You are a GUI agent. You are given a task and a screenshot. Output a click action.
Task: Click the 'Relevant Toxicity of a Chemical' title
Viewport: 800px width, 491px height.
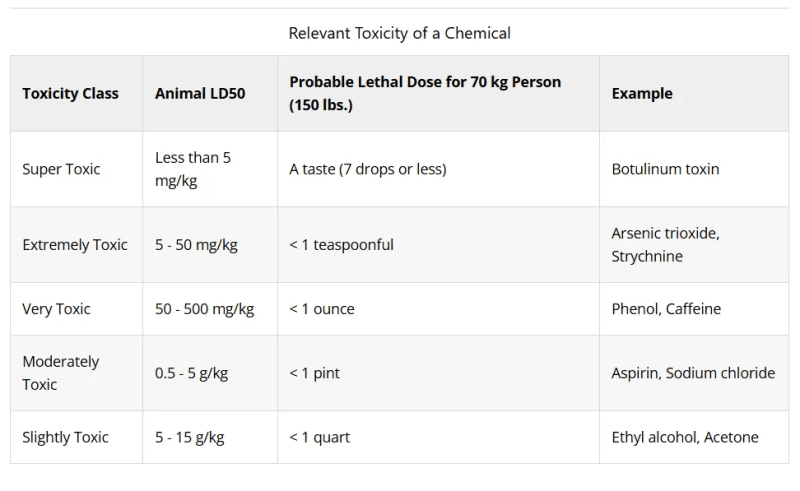tap(399, 33)
